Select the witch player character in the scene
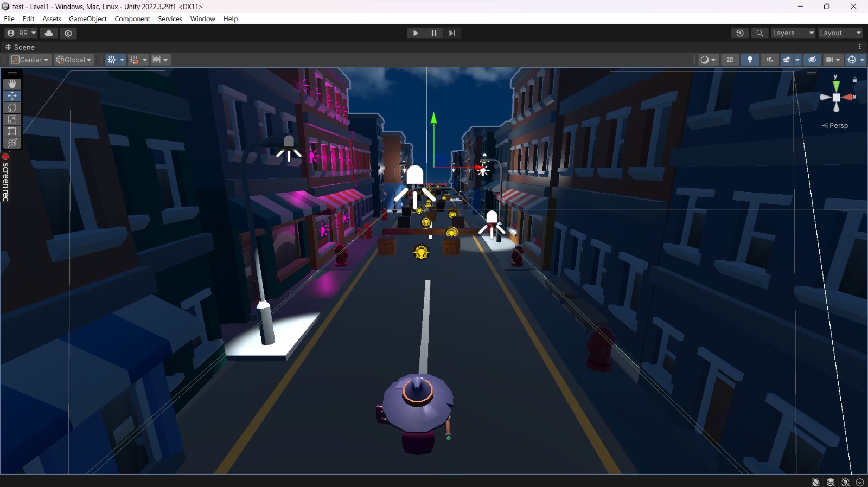Screen dimensions: 868x487 point(417,413)
